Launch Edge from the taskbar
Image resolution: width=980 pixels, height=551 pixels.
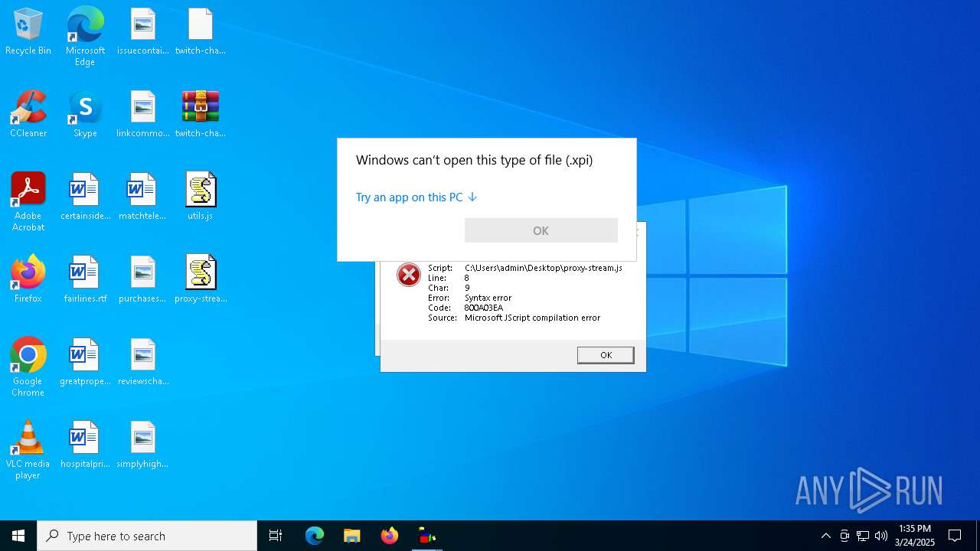click(315, 536)
